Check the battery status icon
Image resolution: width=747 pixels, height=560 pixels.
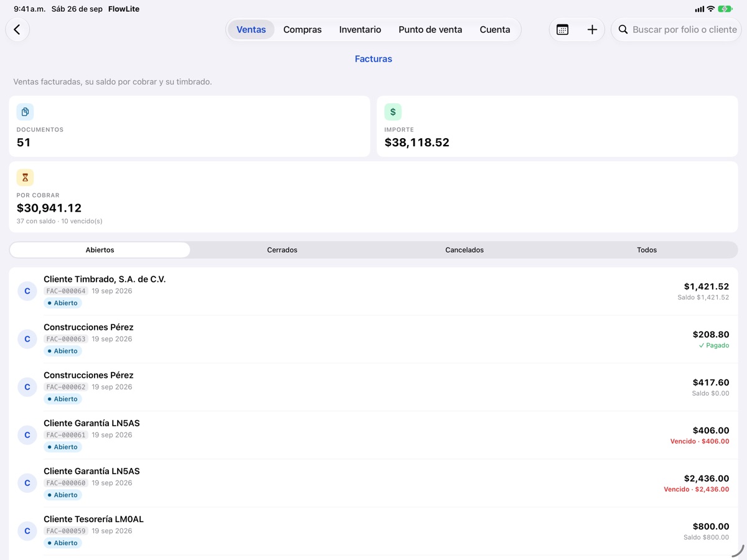pyautogui.click(x=725, y=9)
